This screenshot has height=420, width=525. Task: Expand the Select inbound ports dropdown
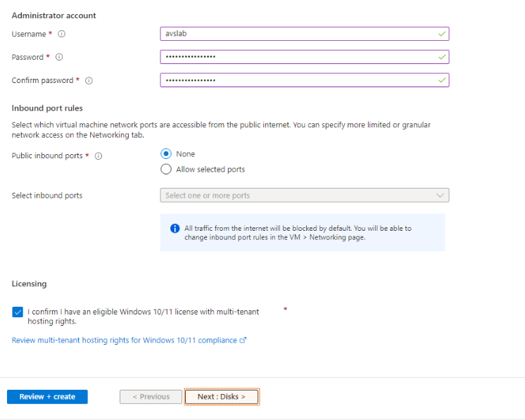tap(304, 196)
